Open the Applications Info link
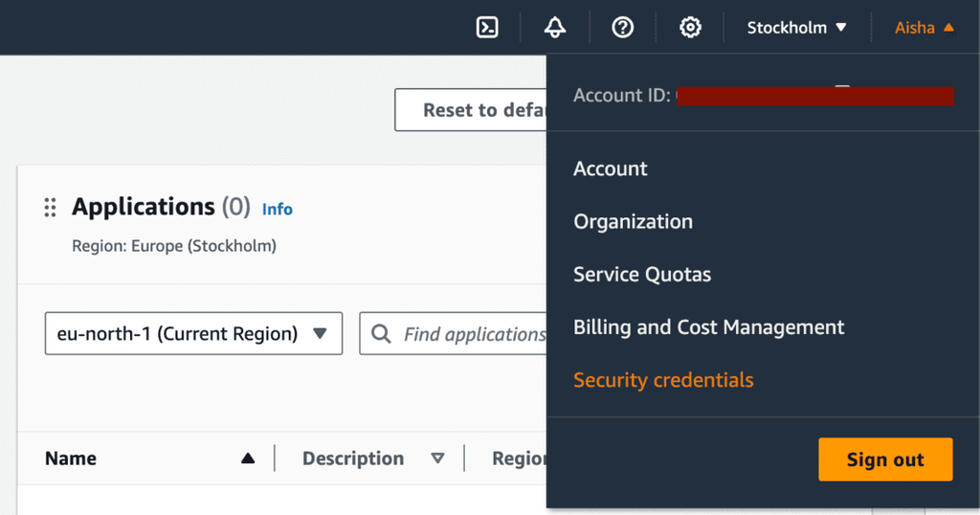 click(x=278, y=209)
